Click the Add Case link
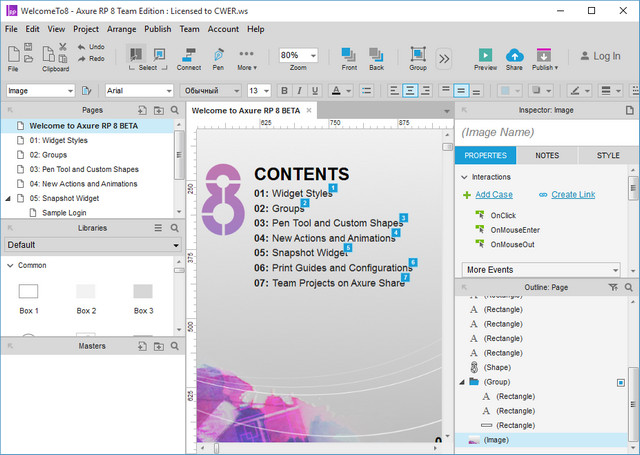The image size is (640, 455). pyautogui.click(x=493, y=194)
